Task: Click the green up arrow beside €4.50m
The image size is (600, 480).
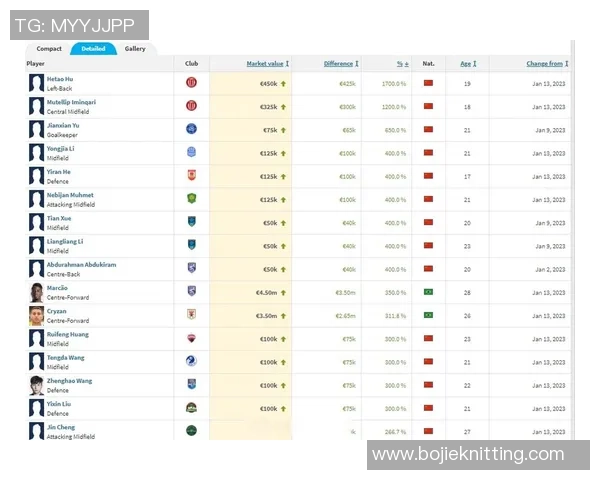Action: tap(283, 291)
